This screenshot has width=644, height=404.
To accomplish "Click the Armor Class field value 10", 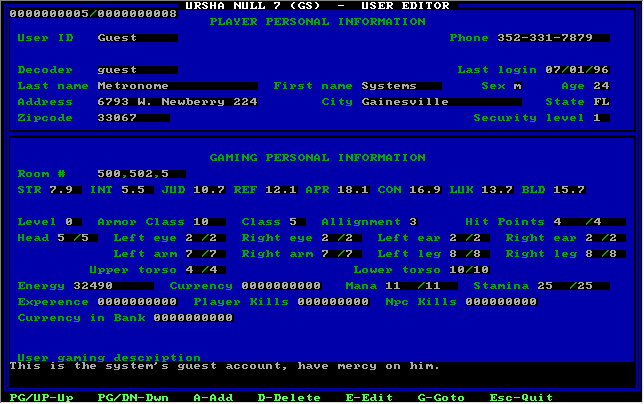I will [x=209, y=222].
